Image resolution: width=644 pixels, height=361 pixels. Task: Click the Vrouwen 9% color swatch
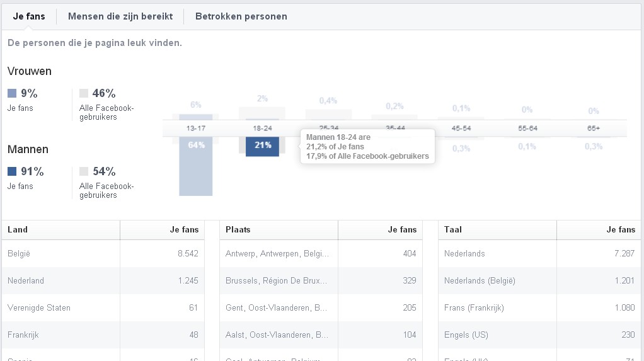(12, 93)
